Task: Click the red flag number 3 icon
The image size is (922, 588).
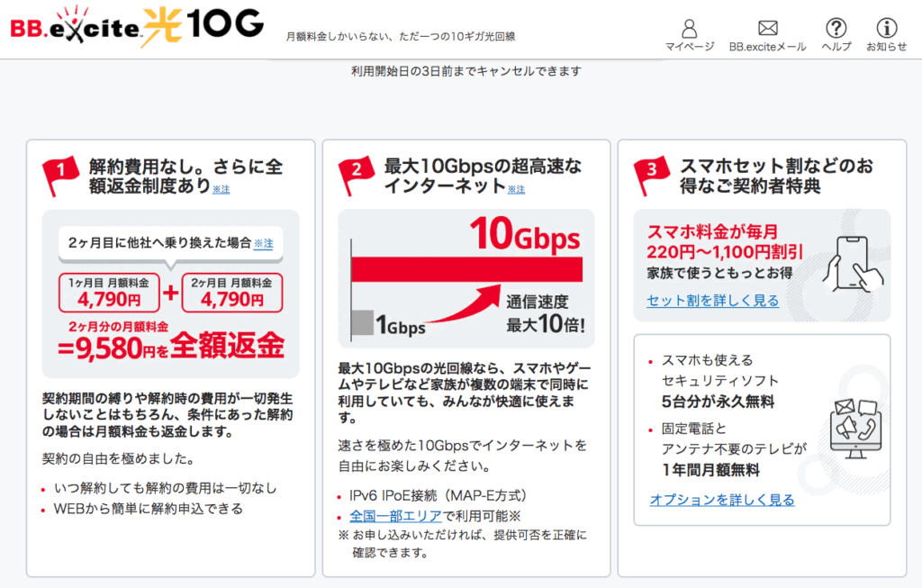Action: click(x=651, y=175)
